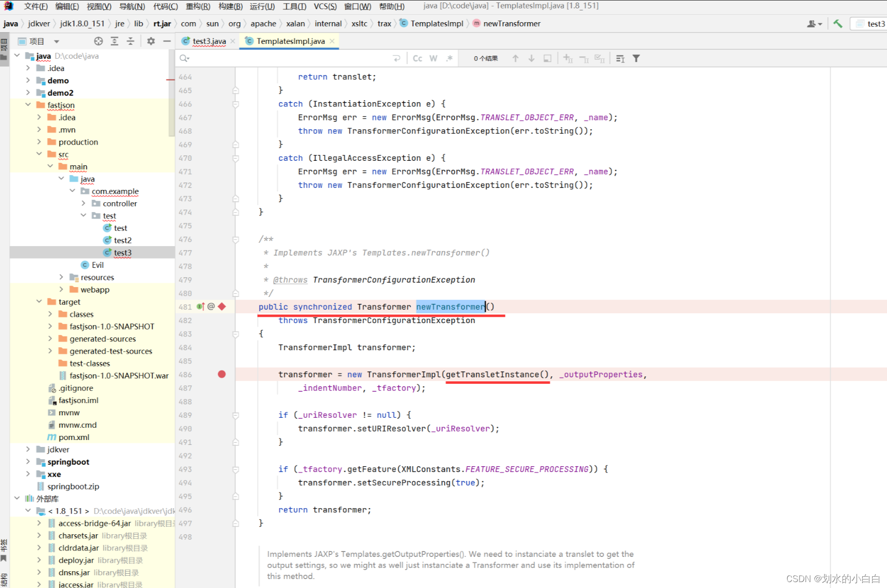Click the build project hammer icon
Image resolution: width=887 pixels, height=588 pixels.
coord(838,24)
